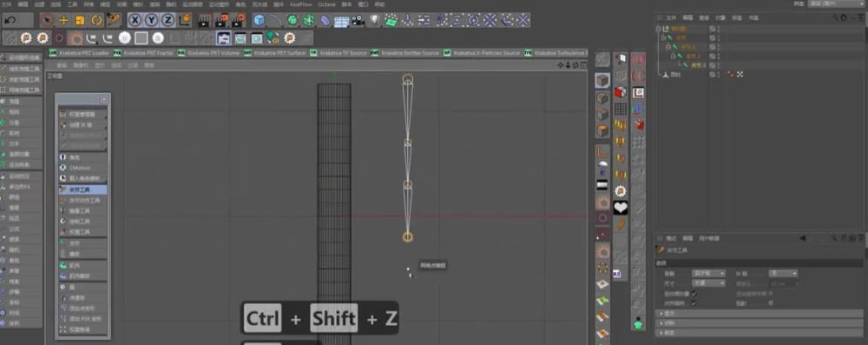Toggle visibility dots of 圆柱 object
The height and width of the screenshot is (345, 868).
(x=719, y=75)
